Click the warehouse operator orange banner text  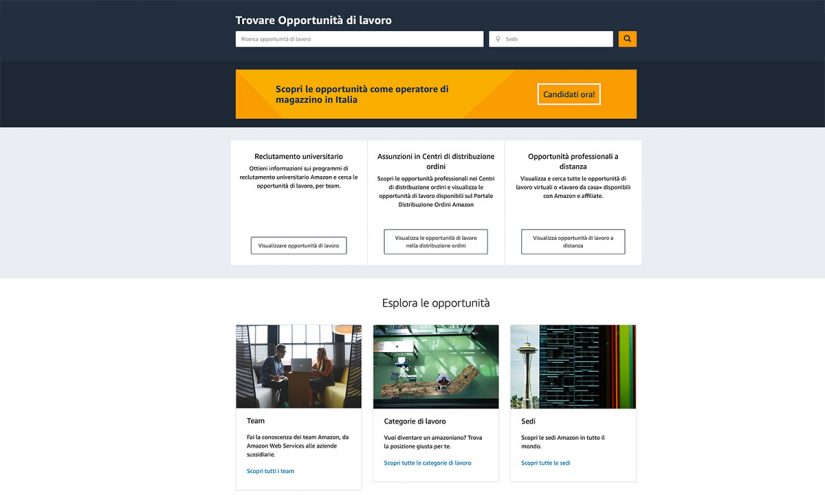point(362,94)
